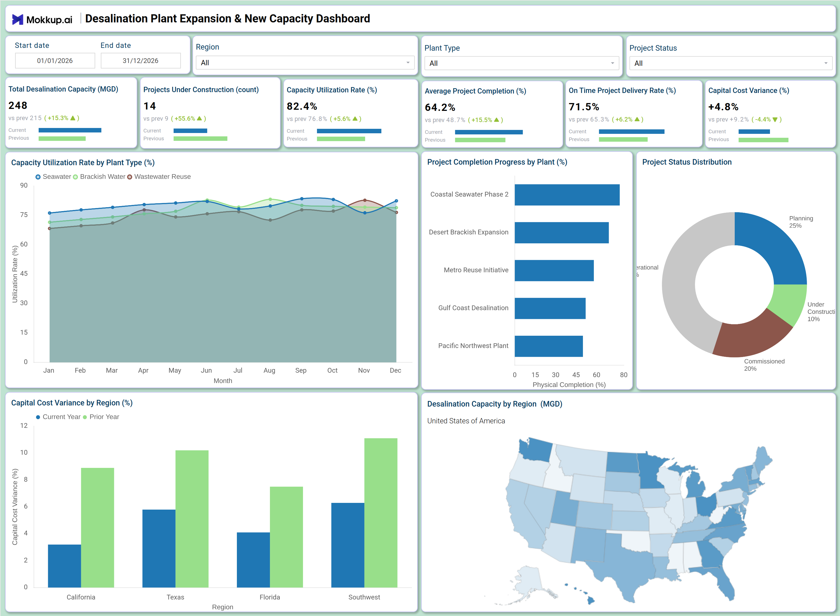Click Southwest Current Year blue bar
Image resolution: width=840 pixels, height=616 pixels.
pyautogui.click(x=347, y=545)
